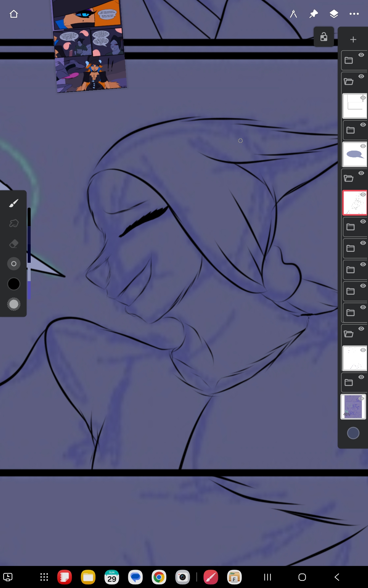
Task: Select the Eraser tool
Action: pos(14,244)
